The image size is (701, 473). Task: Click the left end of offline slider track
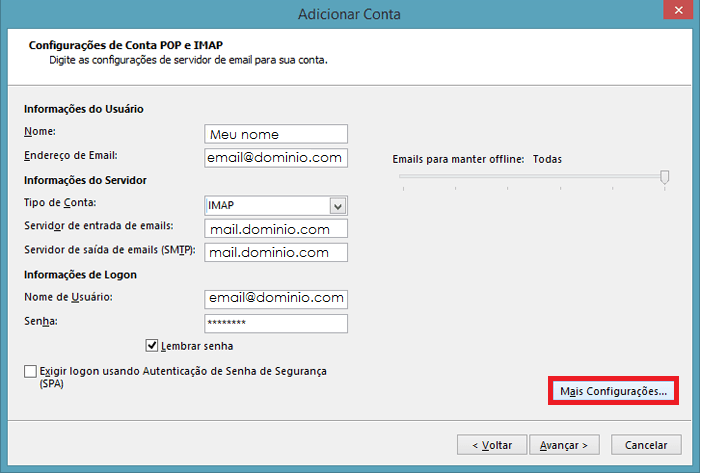point(402,177)
